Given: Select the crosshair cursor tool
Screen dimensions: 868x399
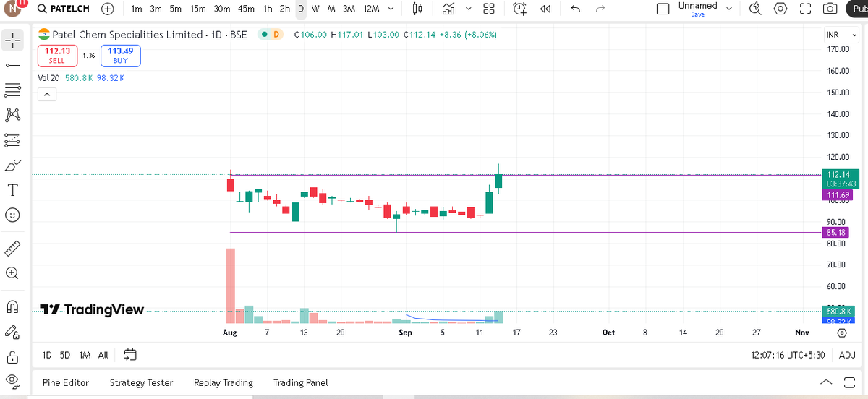Looking at the screenshot, I should click(12, 41).
